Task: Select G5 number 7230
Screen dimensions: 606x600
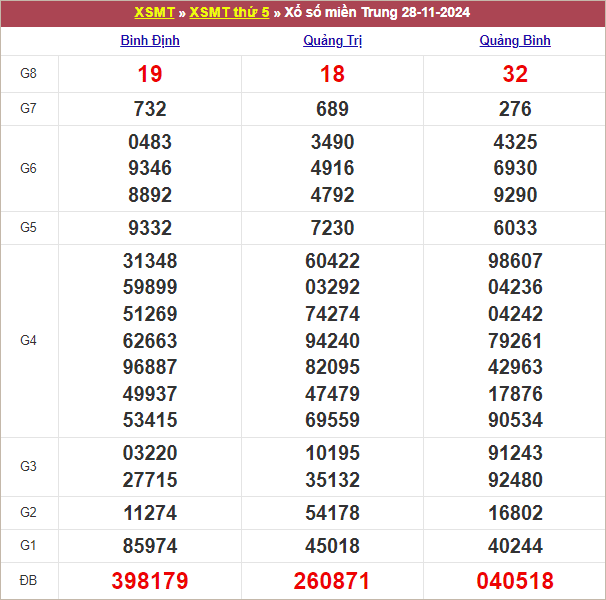Action: pos(332,228)
